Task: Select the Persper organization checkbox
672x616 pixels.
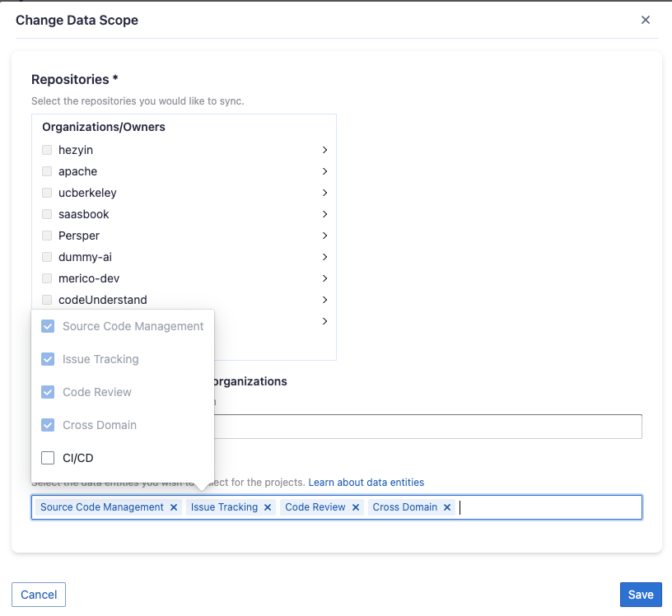Action: [x=47, y=236]
